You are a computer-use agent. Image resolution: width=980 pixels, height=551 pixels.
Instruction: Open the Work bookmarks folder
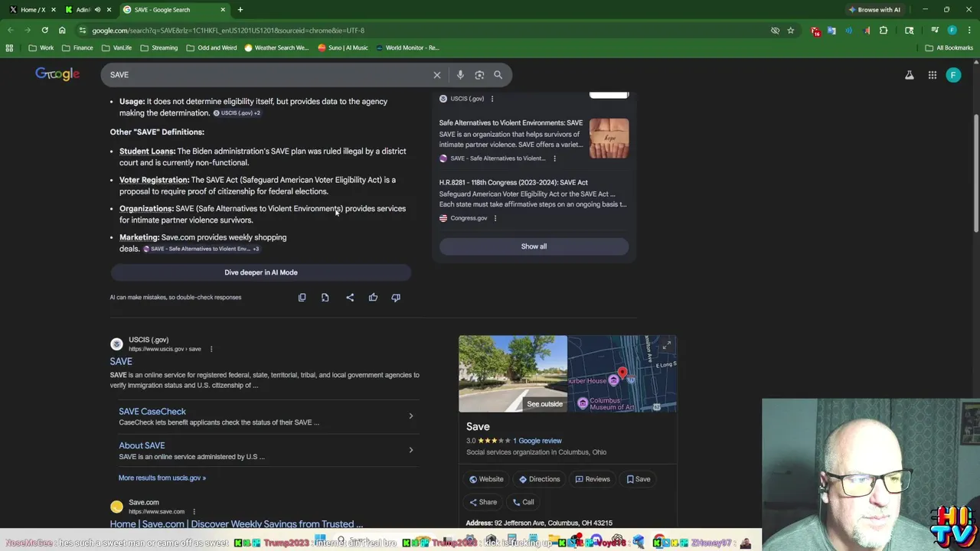(41, 47)
